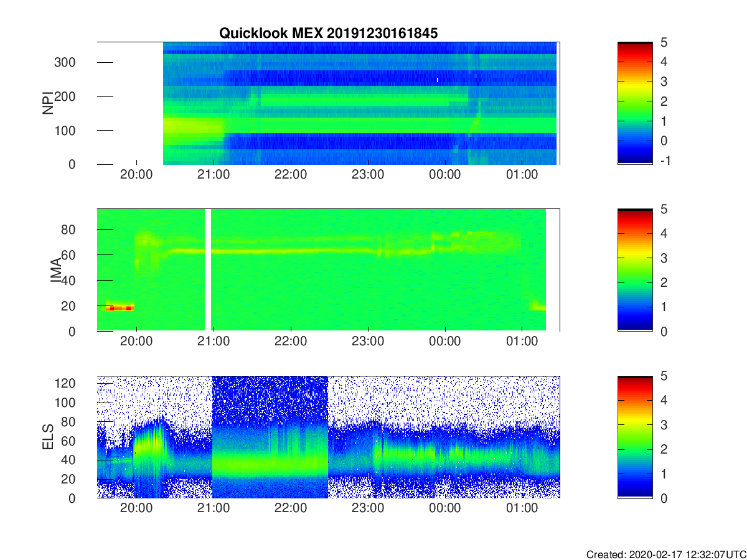Click the 22:00 time tick below the NPI panel
Viewport: 747px width, 560px height.
coord(291,175)
